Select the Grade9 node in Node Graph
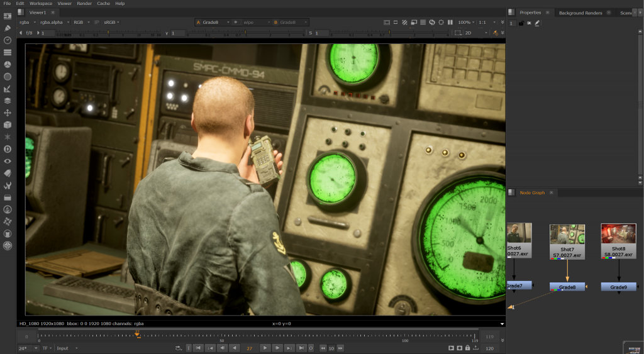 (x=619, y=287)
